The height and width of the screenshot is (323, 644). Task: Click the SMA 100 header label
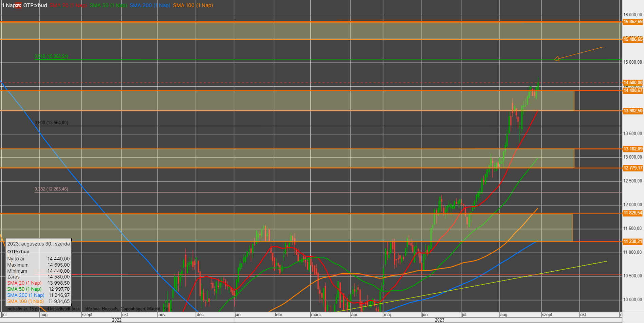pyautogui.click(x=193, y=5)
